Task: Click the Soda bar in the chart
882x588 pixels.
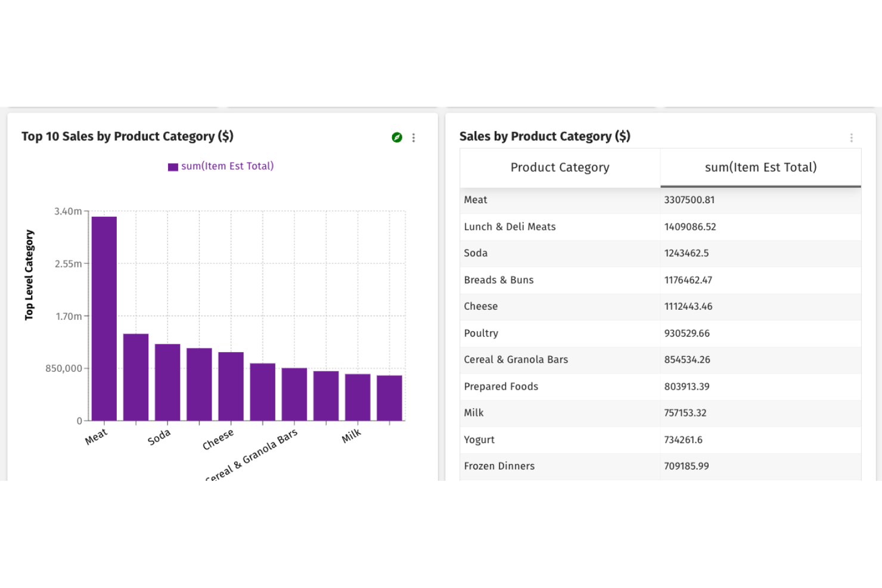Action: coord(167,382)
